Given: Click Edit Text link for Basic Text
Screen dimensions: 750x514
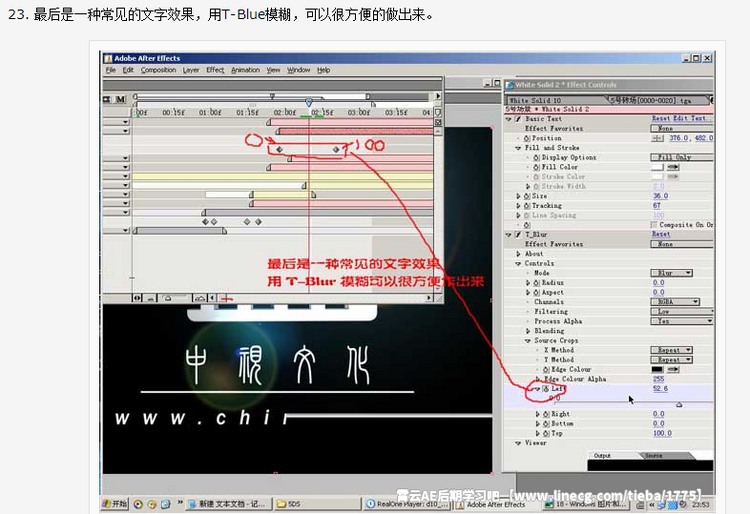Looking at the screenshot, I should 690,119.
